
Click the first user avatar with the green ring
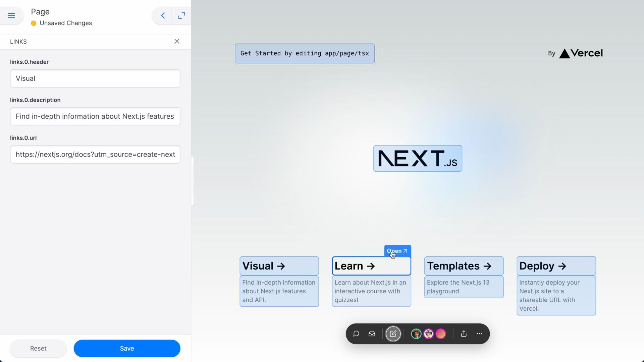pyautogui.click(x=416, y=334)
